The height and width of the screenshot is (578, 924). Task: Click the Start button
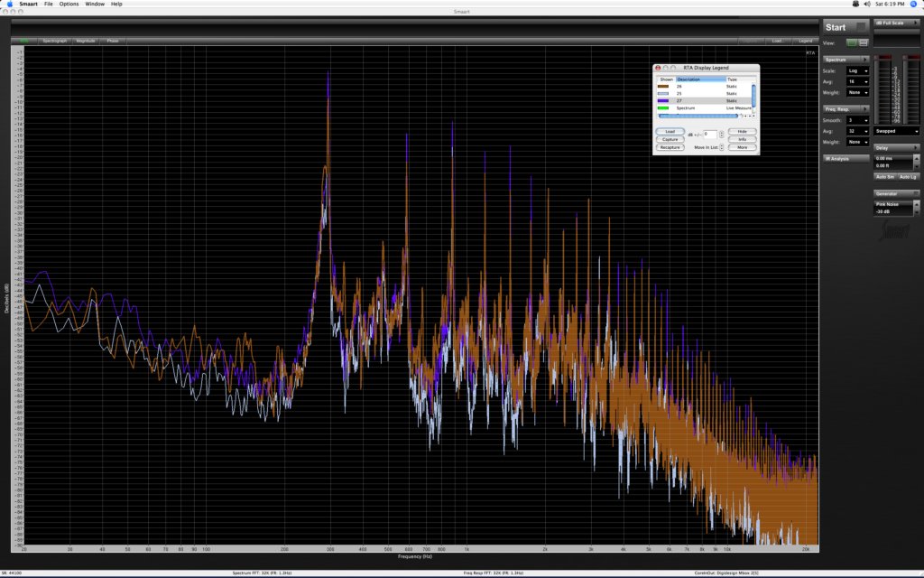pos(845,27)
